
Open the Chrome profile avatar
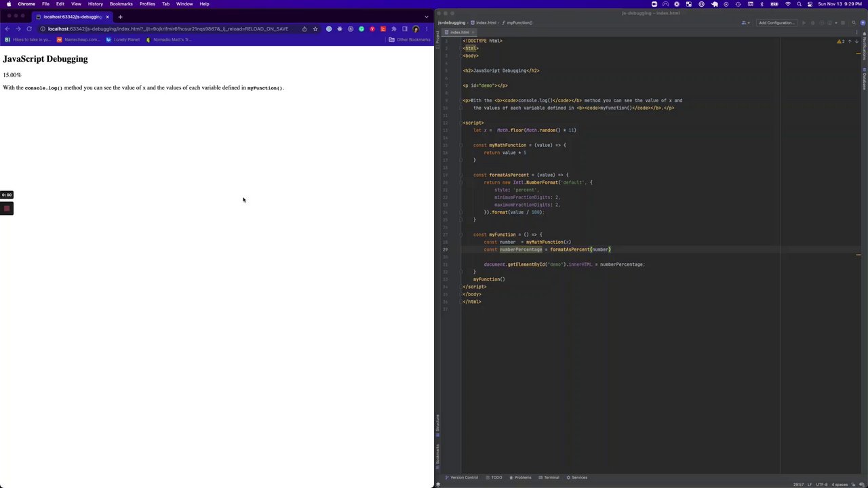click(416, 28)
